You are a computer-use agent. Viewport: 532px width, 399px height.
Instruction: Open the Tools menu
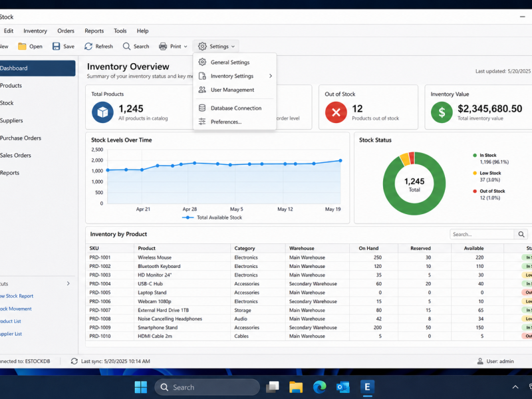point(120,31)
